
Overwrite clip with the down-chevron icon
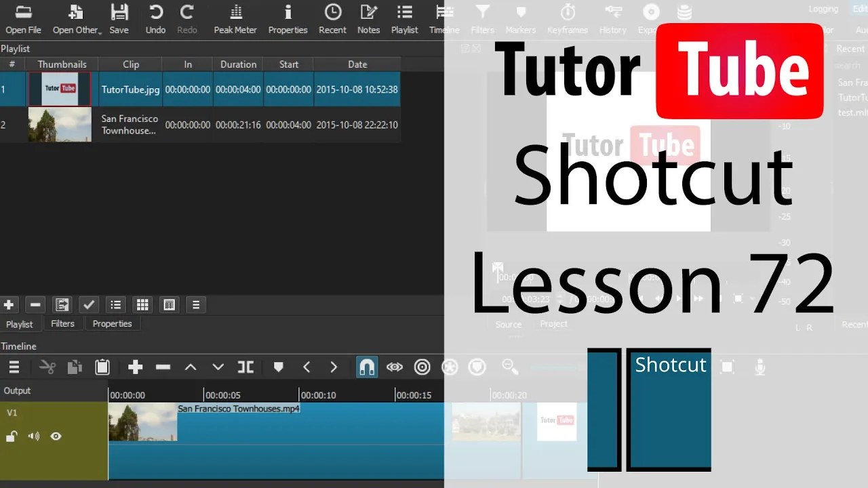[x=218, y=367]
